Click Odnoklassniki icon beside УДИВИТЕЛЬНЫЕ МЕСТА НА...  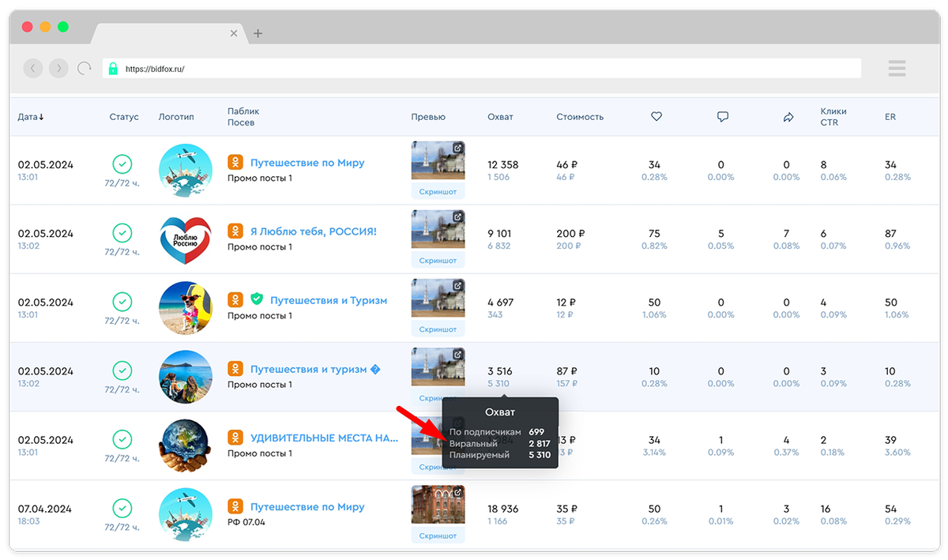click(x=235, y=438)
